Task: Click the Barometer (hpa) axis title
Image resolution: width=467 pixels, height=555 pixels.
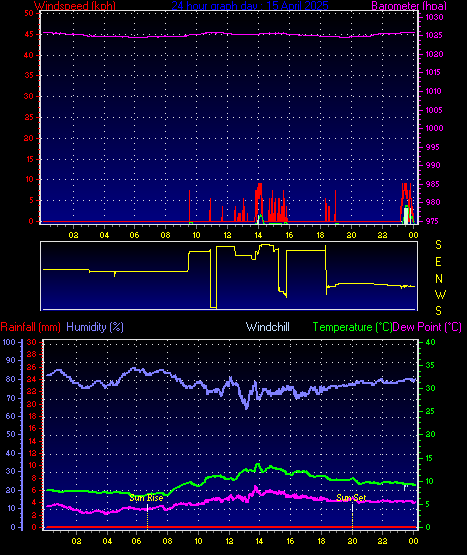Action: (x=409, y=6)
